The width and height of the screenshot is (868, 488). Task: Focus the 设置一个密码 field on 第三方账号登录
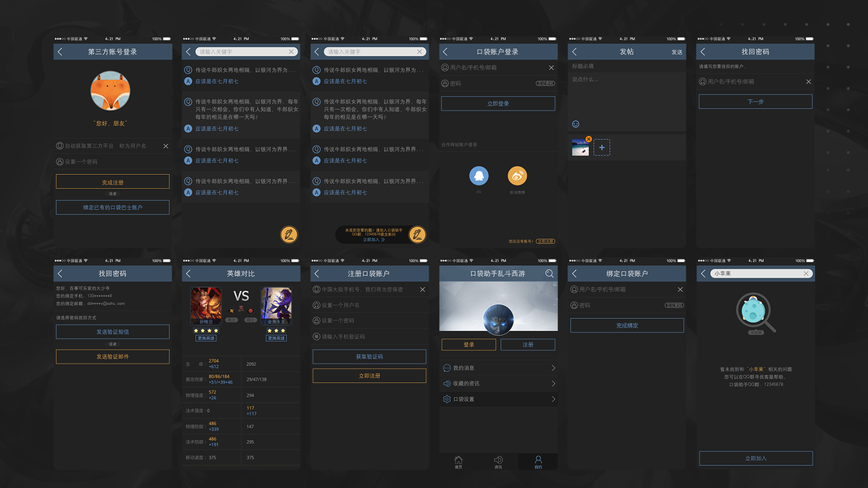pos(112,162)
